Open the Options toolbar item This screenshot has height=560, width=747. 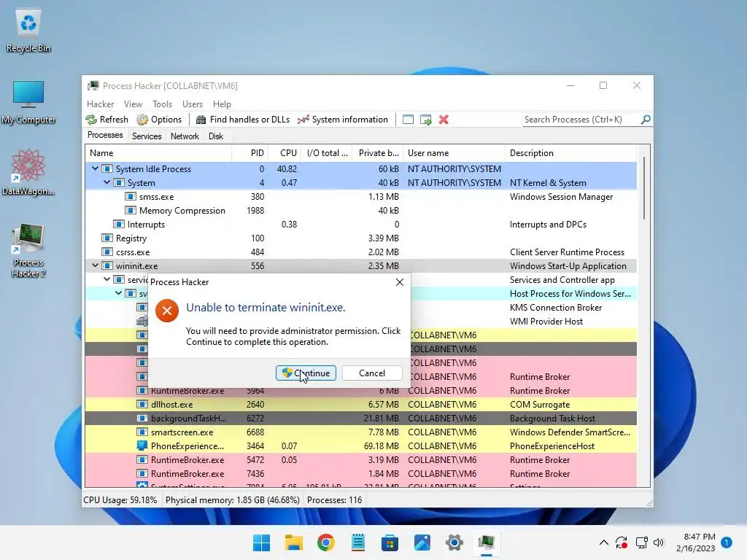[159, 120]
